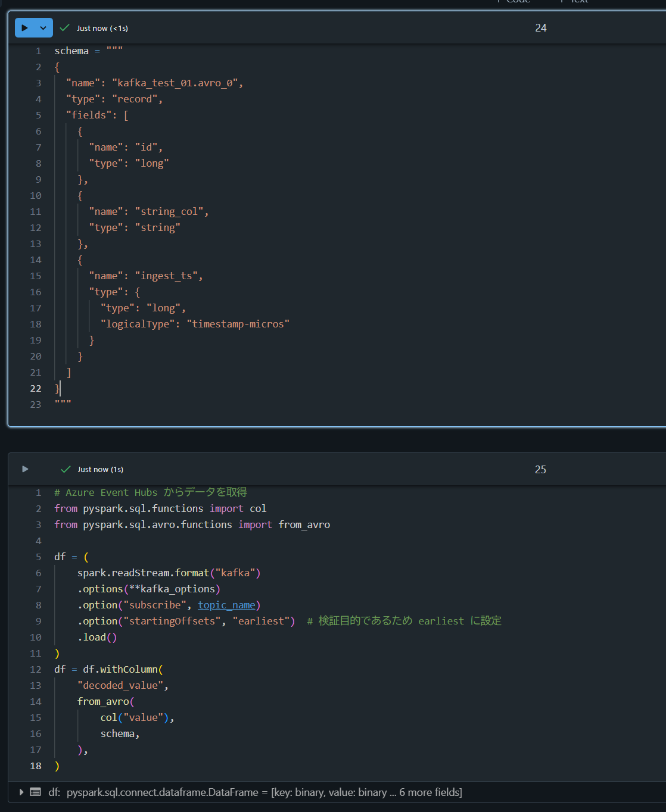Click the df DataFrame output summary text
The height and width of the screenshot is (812, 666).
coord(255,792)
